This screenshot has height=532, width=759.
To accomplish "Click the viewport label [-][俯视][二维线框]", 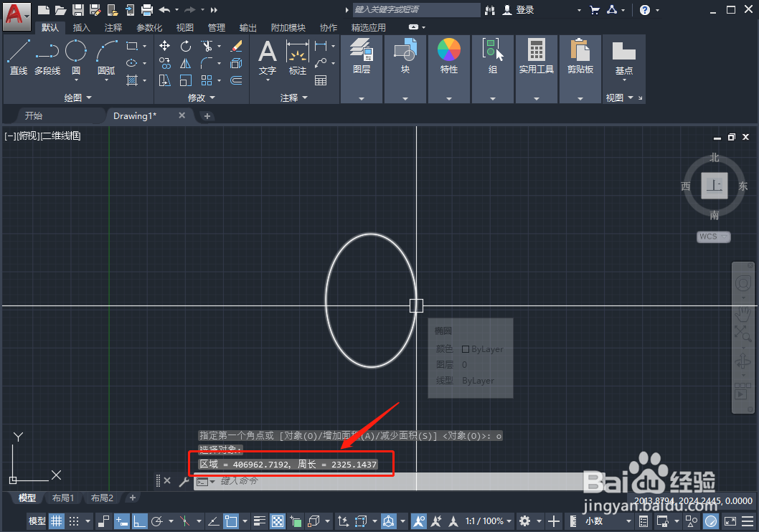I will 42,136.
